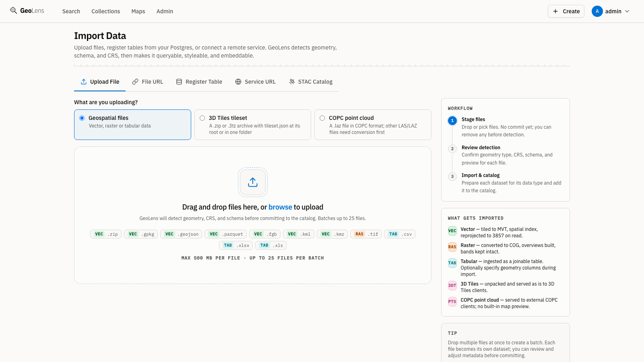Click the GeoLens magnifier logo icon
Viewport: 644px width, 362px height.
pos(14,10)
